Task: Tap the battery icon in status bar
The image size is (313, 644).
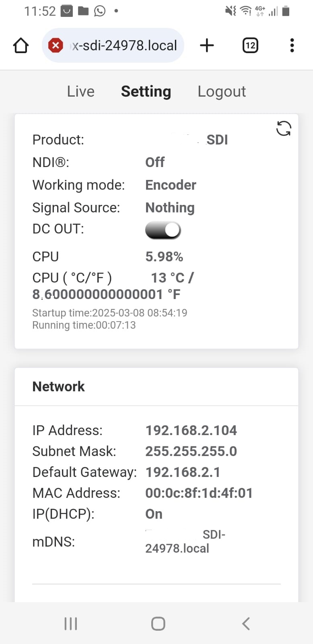Action: point(286,11)
